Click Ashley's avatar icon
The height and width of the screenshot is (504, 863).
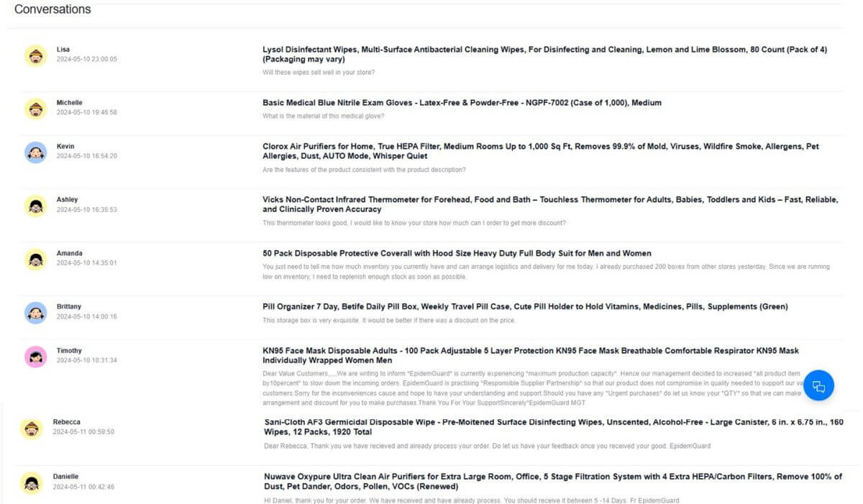coord(36,206)
